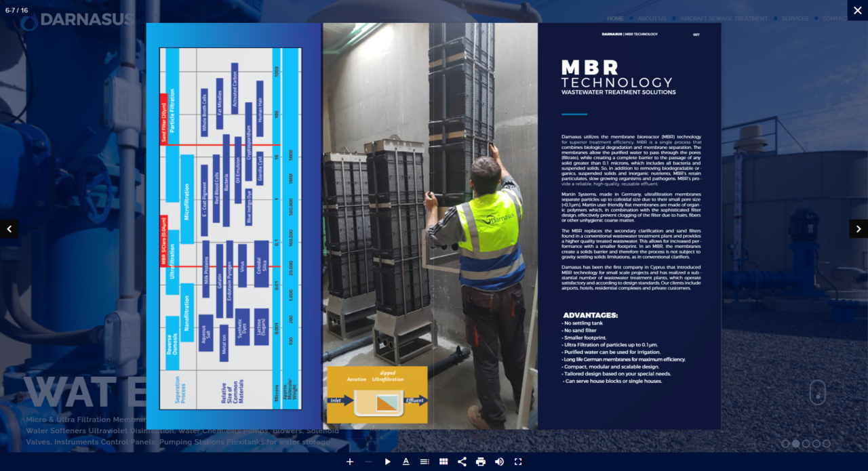
Task: Open the share options
Action: click(462, 462)
